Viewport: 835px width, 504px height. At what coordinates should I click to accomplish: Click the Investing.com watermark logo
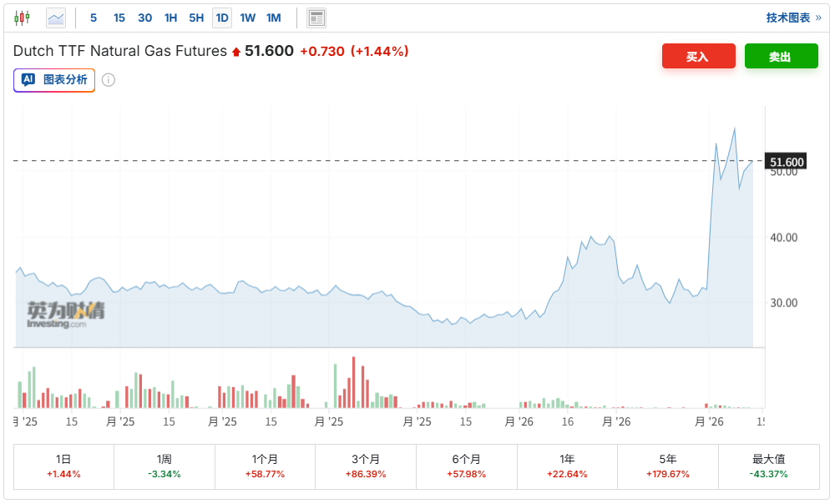click(x=66, y=315)
